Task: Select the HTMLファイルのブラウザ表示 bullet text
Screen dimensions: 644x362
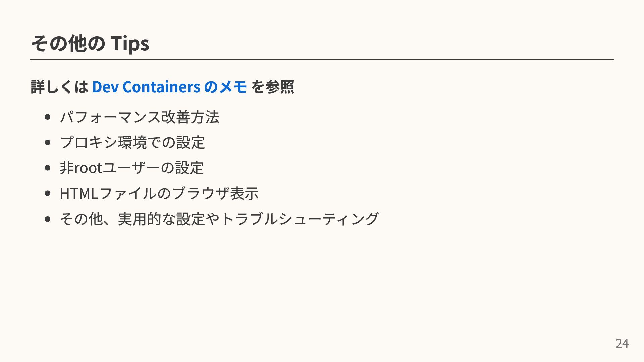Action: point(159,193)
